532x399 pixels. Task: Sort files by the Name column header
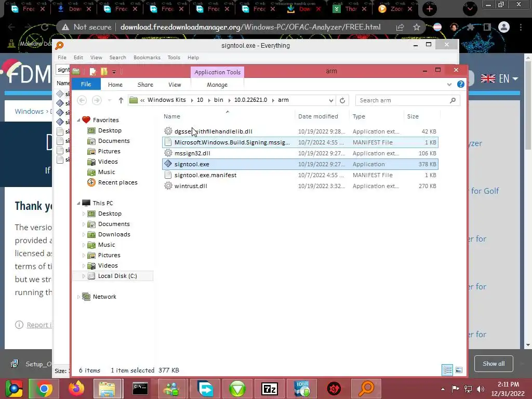click(171, 116)
